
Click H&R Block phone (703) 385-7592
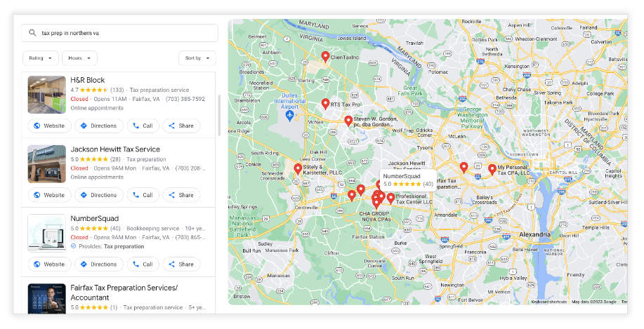[185, 100]
